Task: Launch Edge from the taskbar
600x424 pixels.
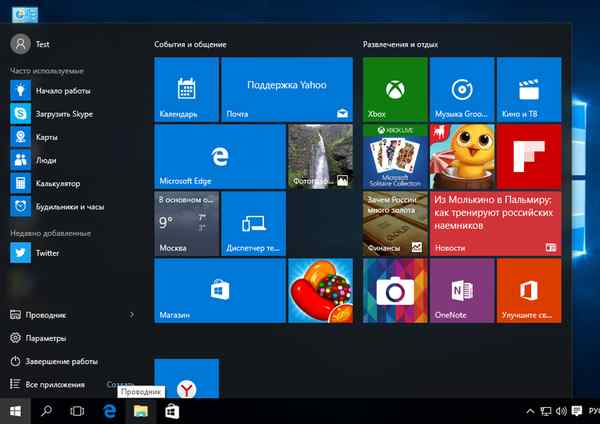Action: 109,411
